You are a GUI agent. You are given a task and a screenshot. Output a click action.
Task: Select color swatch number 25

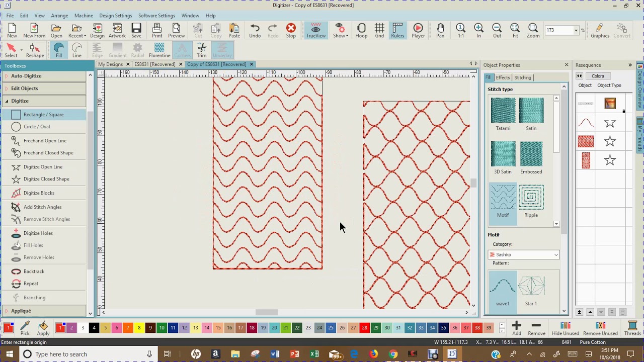coord(331,328)
